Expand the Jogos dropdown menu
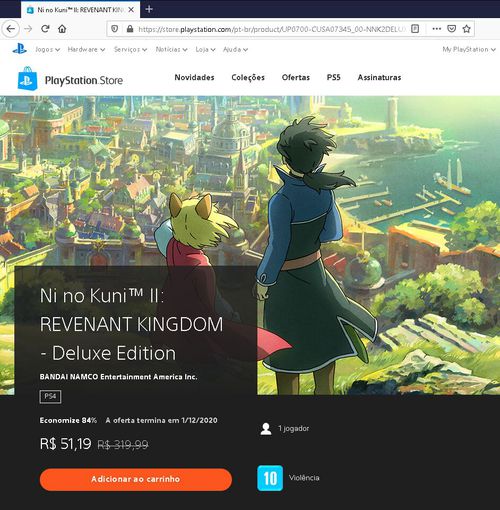The image size is (500, 510). pos(47,49)
